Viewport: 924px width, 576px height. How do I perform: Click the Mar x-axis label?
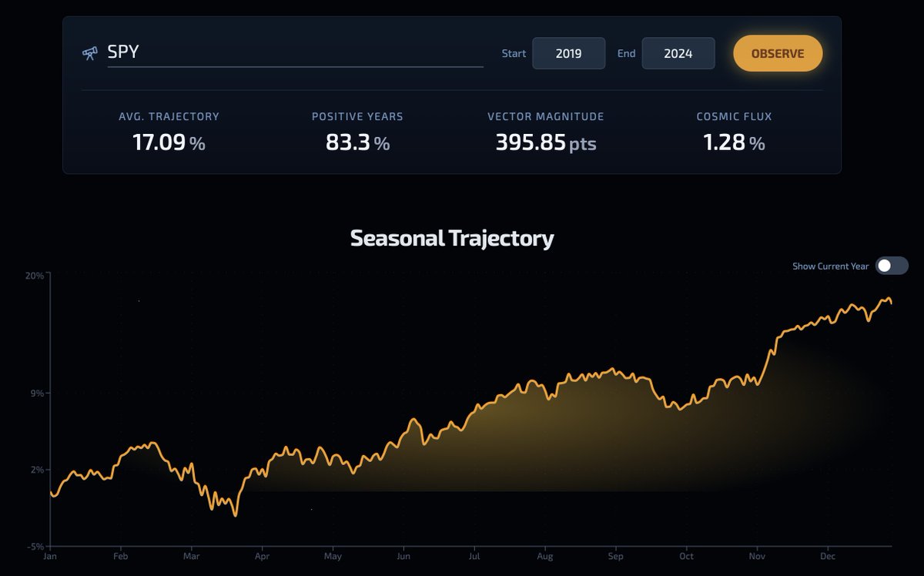tap(191, 556)
